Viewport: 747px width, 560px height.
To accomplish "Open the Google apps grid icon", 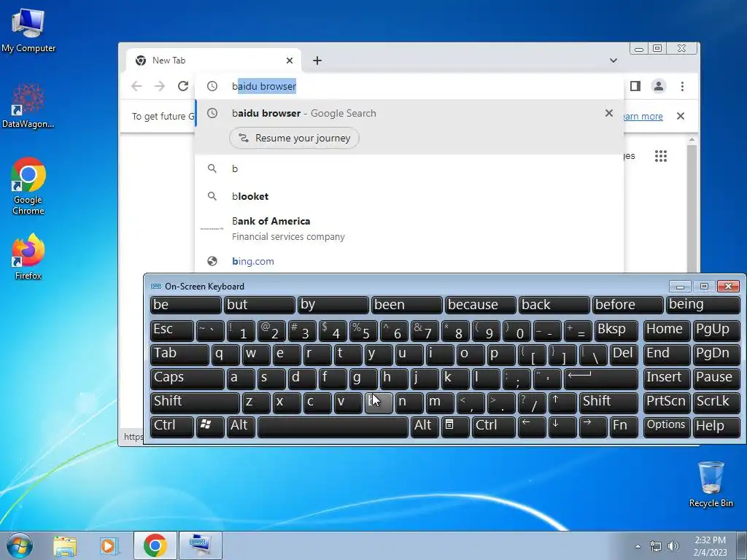I will [661, 156].
